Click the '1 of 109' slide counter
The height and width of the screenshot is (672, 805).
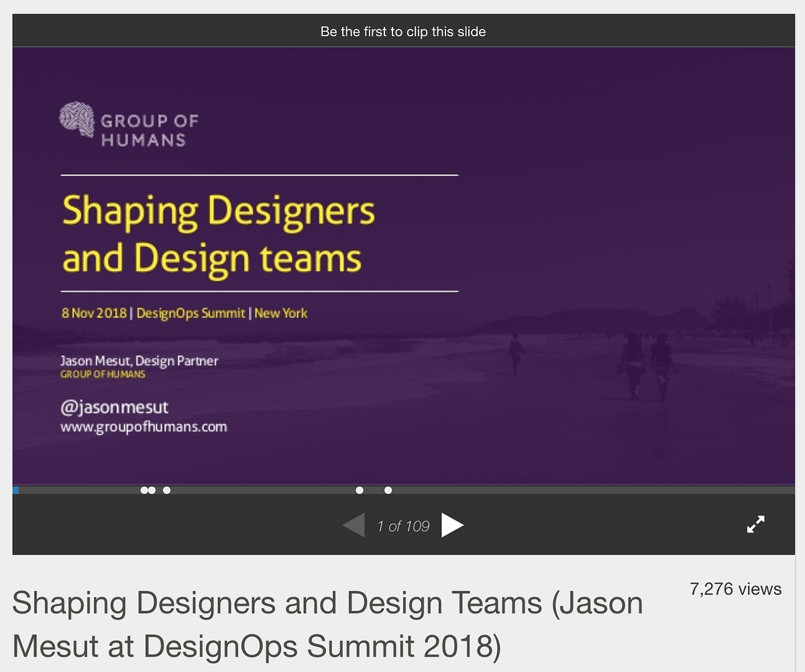(x=403, y=526)
